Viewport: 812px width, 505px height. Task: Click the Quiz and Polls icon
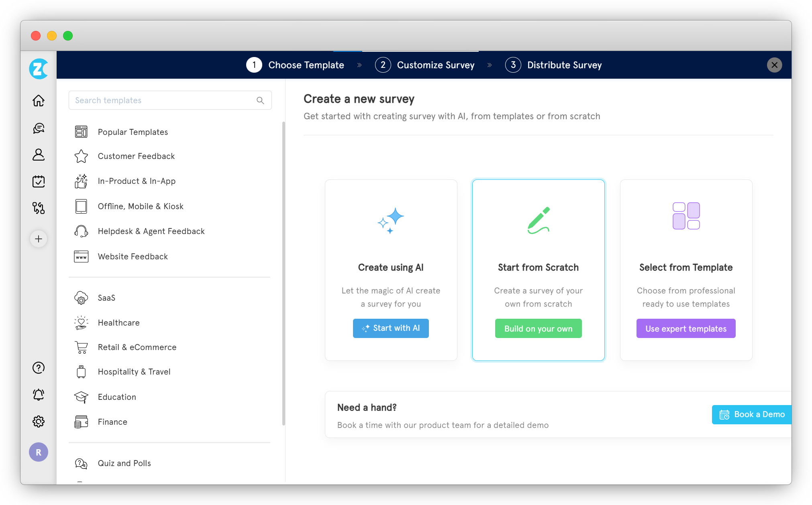81,463
